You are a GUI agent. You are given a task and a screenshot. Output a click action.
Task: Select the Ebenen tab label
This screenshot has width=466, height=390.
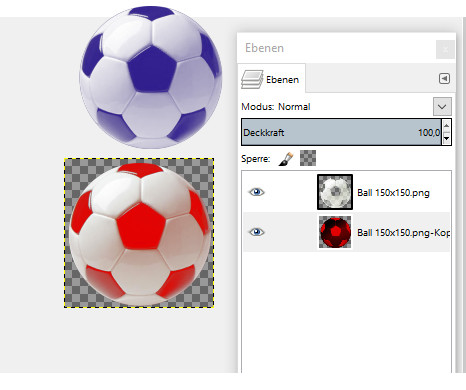282,80
